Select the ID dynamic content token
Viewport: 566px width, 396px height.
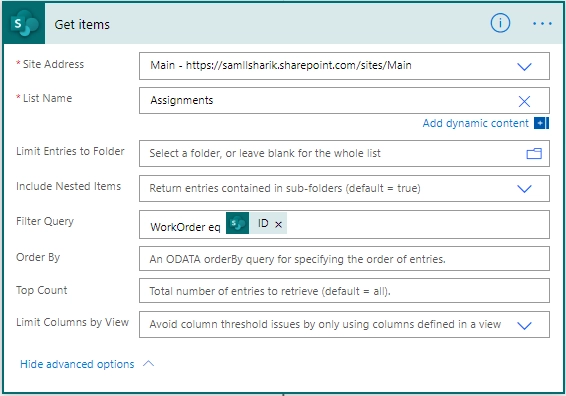256,223
